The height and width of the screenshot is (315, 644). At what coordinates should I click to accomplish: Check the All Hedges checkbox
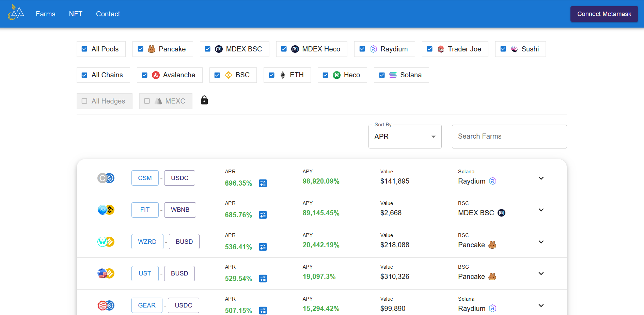pos(84,101)
